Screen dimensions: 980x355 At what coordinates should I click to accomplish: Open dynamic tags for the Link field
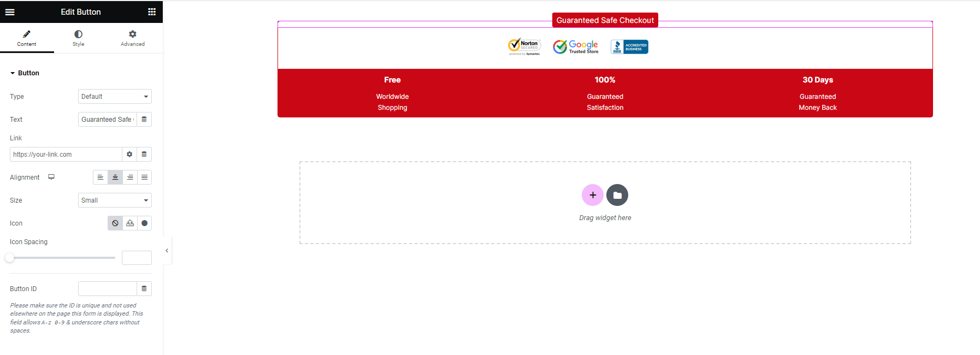click(x=144, y=155)
